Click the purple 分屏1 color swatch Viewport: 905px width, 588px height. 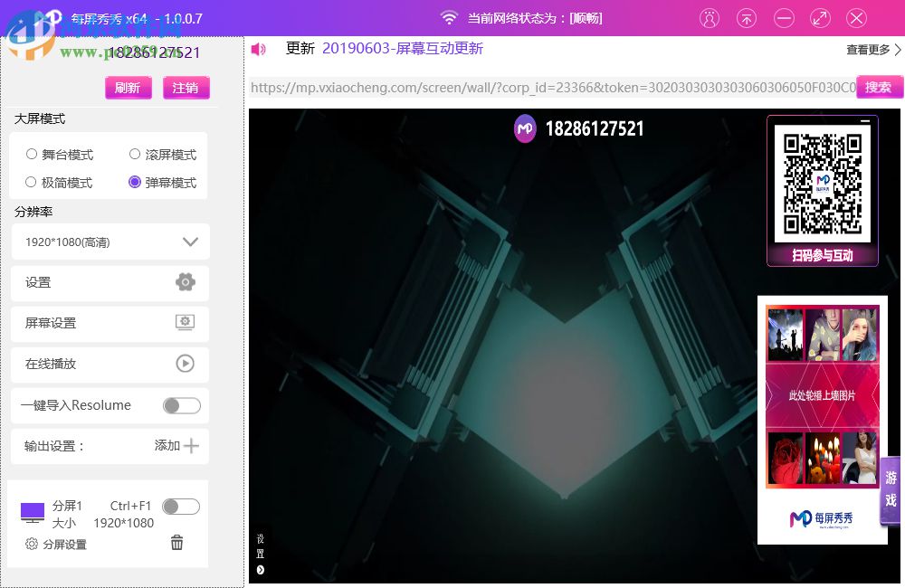pos(32,509)
